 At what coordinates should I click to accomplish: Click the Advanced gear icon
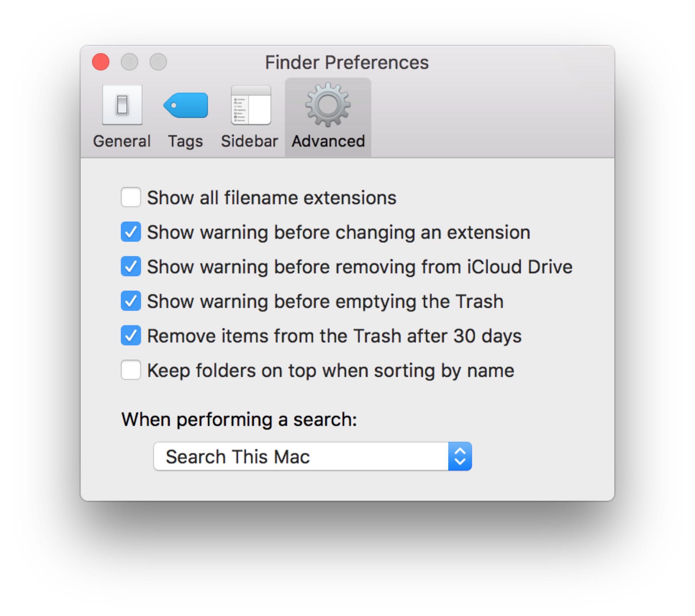[328, 105]
